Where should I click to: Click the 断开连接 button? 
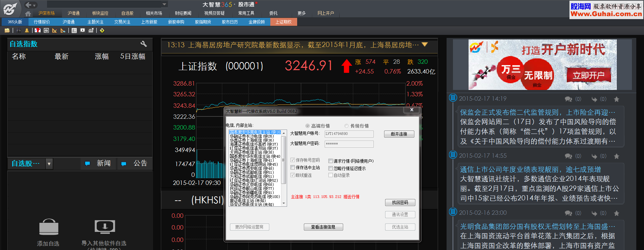(399, 134)
